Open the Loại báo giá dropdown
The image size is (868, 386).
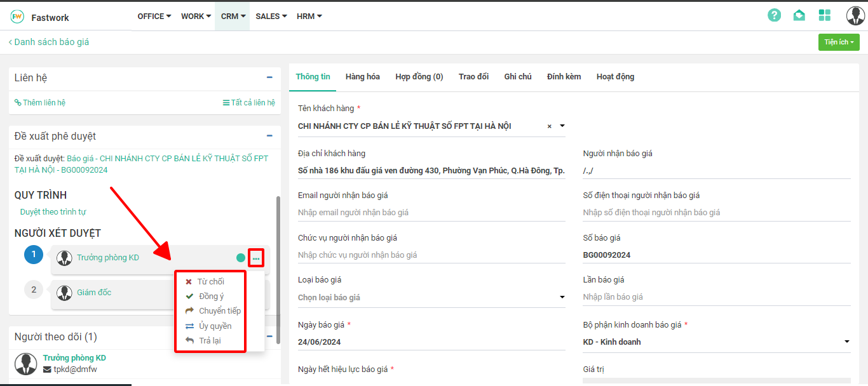(x=431, y=297)
